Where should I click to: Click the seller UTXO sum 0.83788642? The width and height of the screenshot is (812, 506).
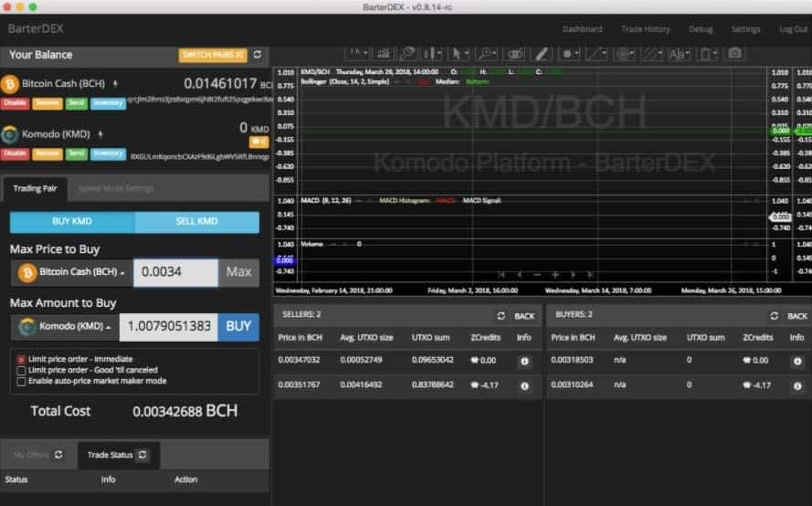tap(432, 385)
